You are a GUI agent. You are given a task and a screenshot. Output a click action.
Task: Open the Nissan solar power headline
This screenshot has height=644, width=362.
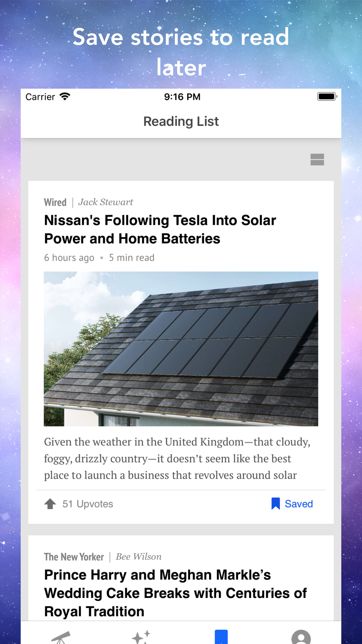tap(160, 229)
